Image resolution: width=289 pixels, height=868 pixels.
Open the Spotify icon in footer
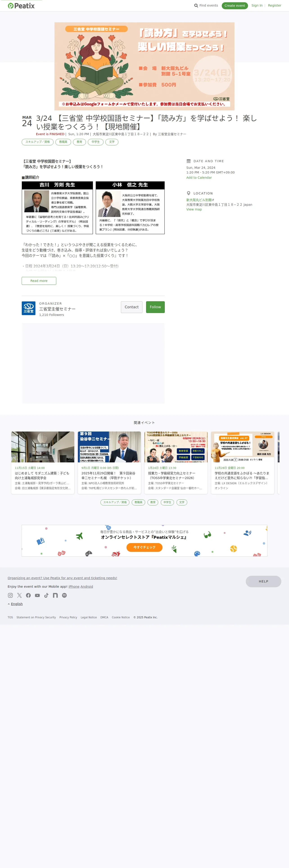pos(64,595)
